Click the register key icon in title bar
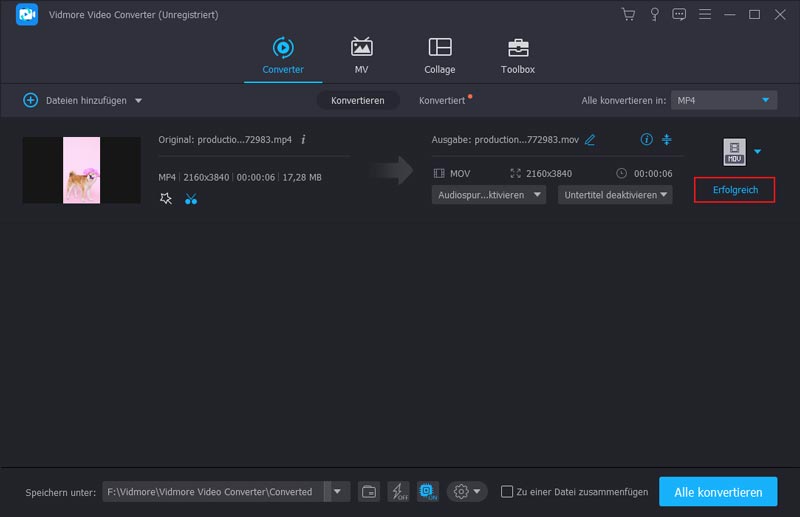Viewport: 800px width, 517px height. pos(654,14)
